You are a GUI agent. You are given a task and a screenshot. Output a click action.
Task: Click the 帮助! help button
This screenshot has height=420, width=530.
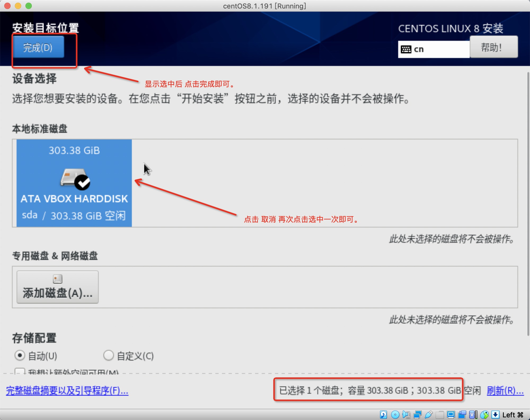tap(494, 48)
